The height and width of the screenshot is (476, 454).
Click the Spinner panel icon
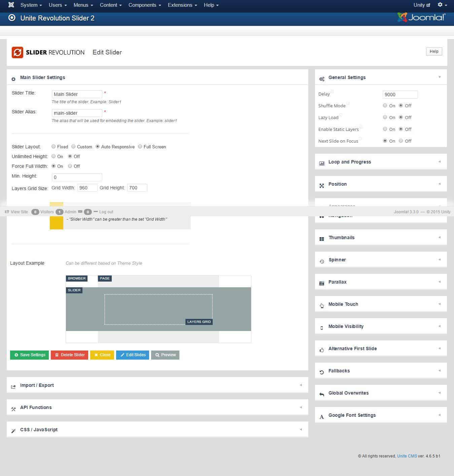pyautogui.click(x=322, y=261)
